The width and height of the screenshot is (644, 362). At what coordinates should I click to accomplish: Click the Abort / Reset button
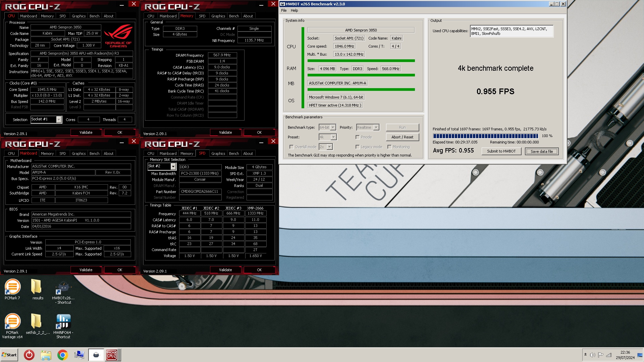coord(402,137)
